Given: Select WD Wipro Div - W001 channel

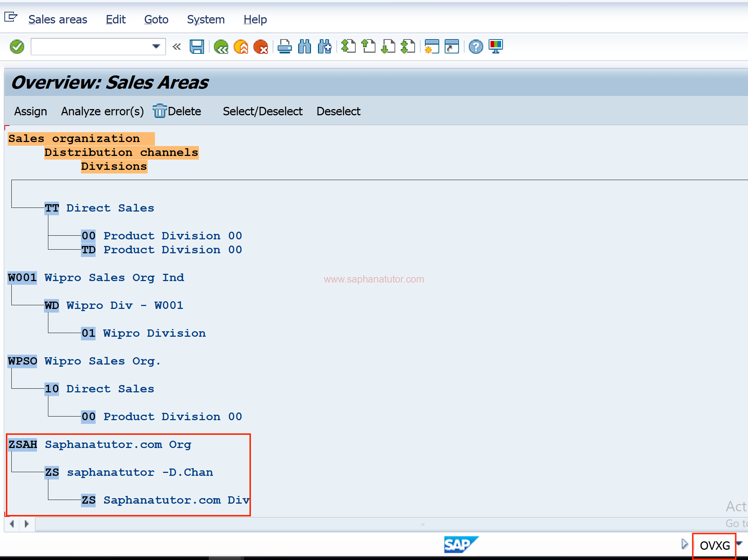Looking at the screenshot, I should (x=114, y=306).
